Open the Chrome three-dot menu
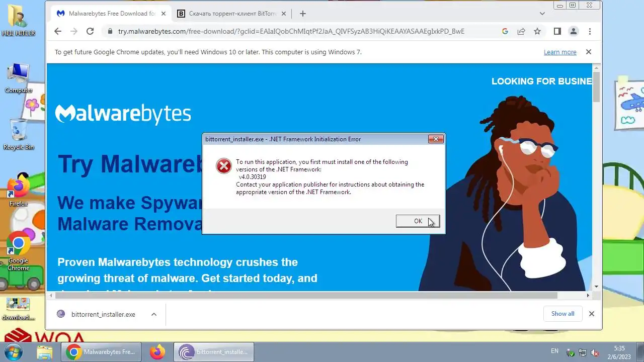Viewport: 644px width, 362px height. (x=590, y=31)
